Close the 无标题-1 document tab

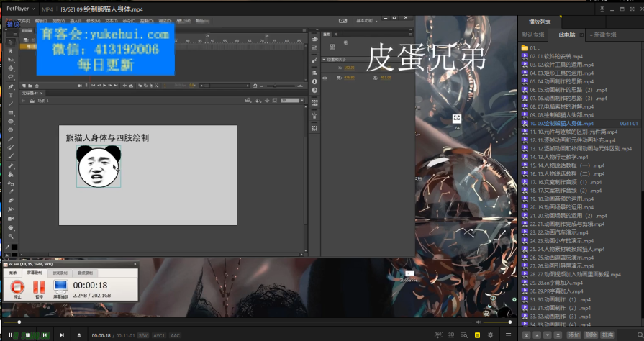pyautogui.click(x=41, y=94)
